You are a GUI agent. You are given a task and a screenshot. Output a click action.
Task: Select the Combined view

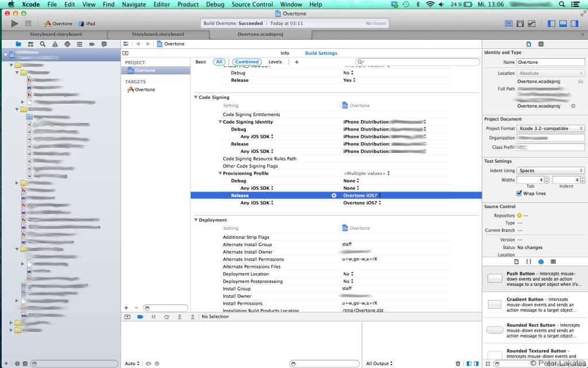[x=247, y=62]
